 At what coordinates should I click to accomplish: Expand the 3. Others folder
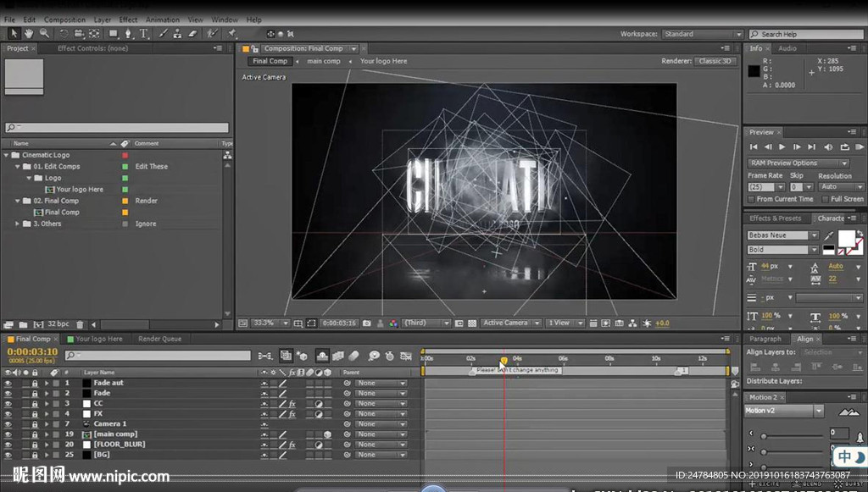coord(18,224)
